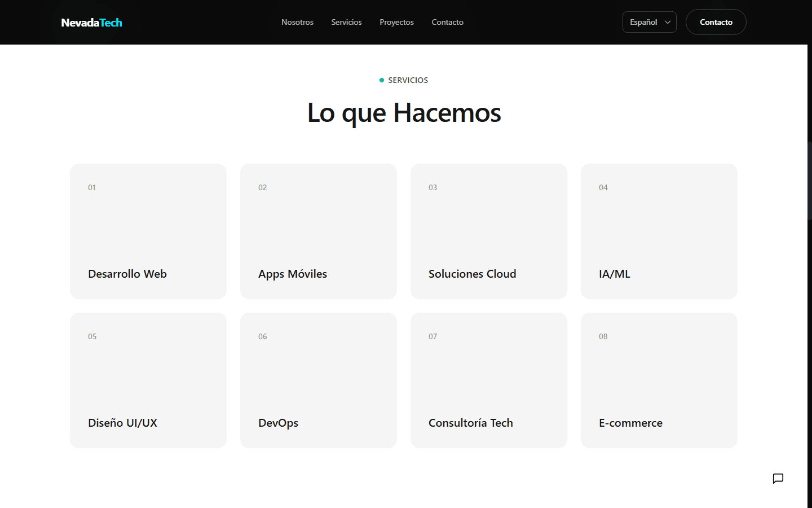Select the Apps Móviles card
812x508 pixels.
pyautogui.click(x=319, y=231)
